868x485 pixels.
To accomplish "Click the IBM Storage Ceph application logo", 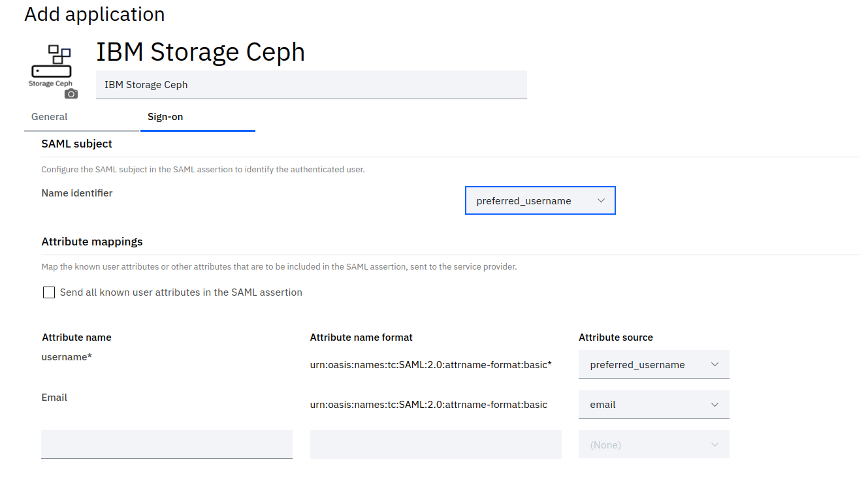I will click(x=51, y=67).
